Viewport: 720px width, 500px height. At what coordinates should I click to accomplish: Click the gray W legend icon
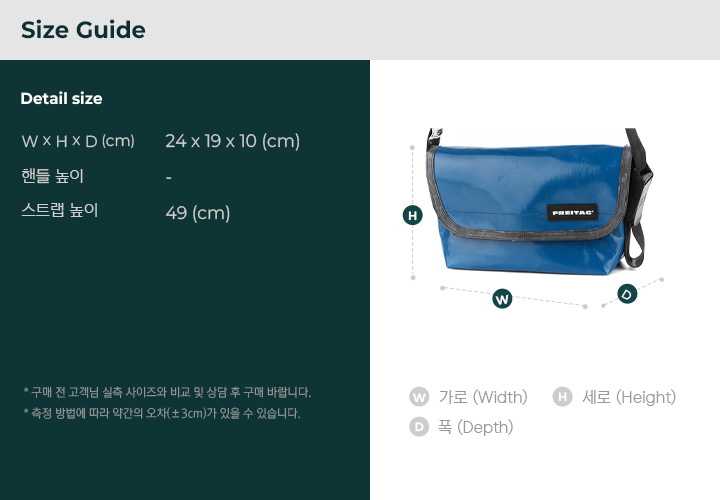point(419,397)
